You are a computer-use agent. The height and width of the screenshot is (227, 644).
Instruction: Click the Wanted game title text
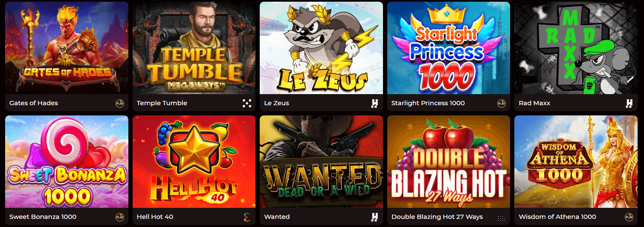pyautogui.click(x=277, y=217)
